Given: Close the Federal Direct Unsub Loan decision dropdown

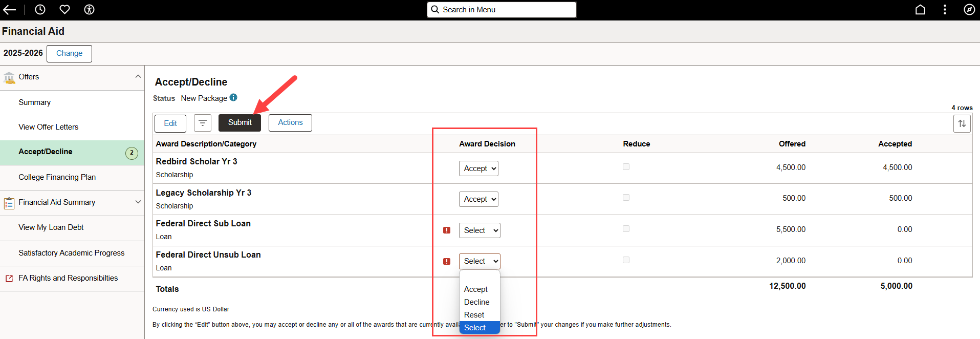Looking at the screenshot, I should click(x=480, y=261).
